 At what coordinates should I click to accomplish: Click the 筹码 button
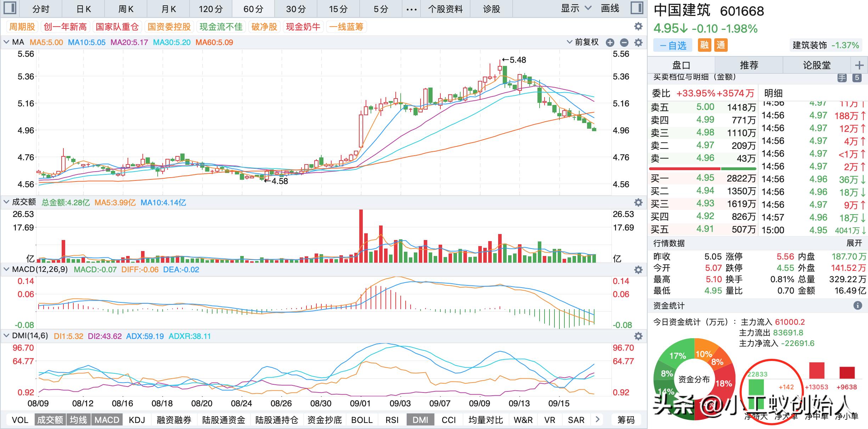click(x=626, y=420)
